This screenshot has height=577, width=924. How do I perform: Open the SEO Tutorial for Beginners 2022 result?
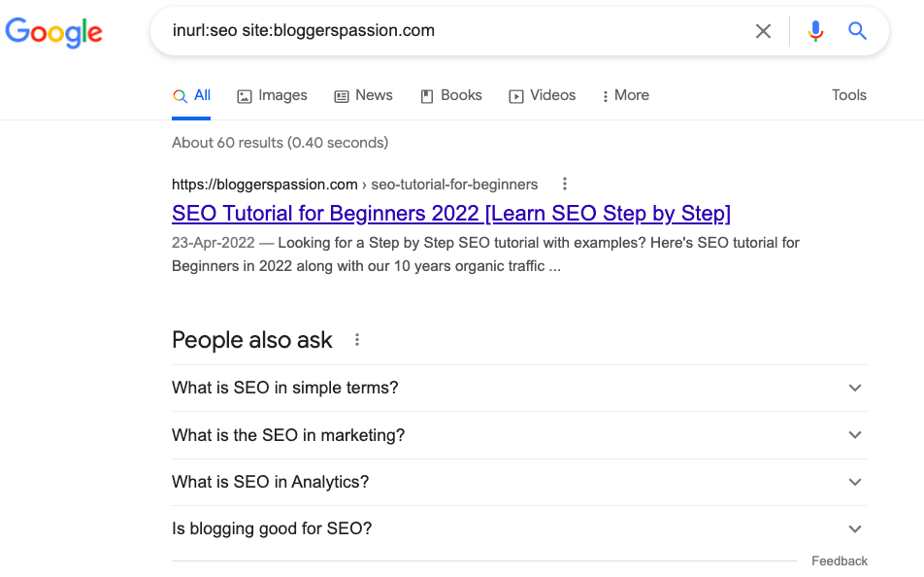click(x=452, y=213)
